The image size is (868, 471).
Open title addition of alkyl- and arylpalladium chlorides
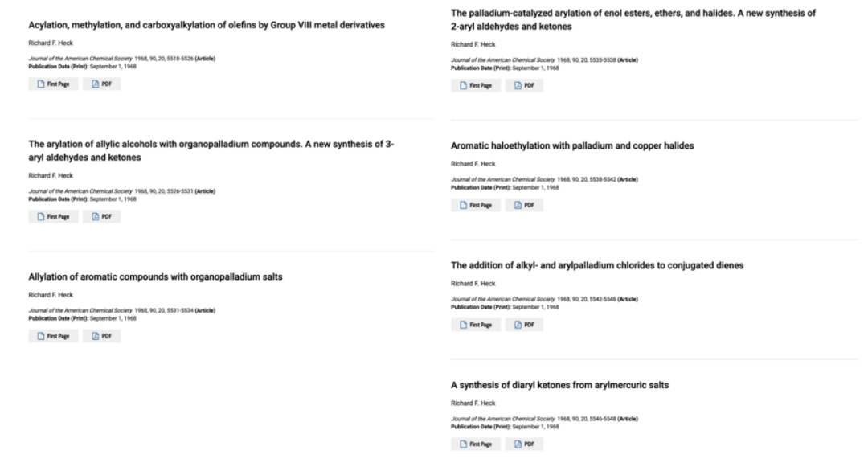(x=597, y=266)
